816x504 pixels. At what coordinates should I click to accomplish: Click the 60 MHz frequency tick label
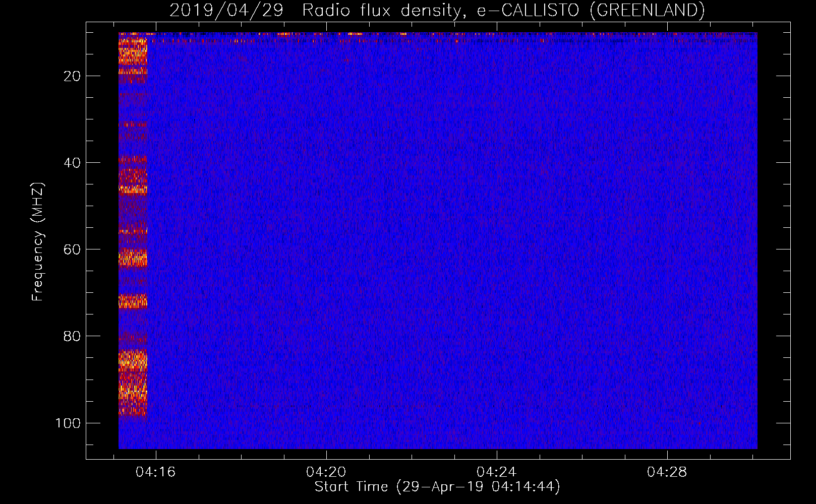72,249
